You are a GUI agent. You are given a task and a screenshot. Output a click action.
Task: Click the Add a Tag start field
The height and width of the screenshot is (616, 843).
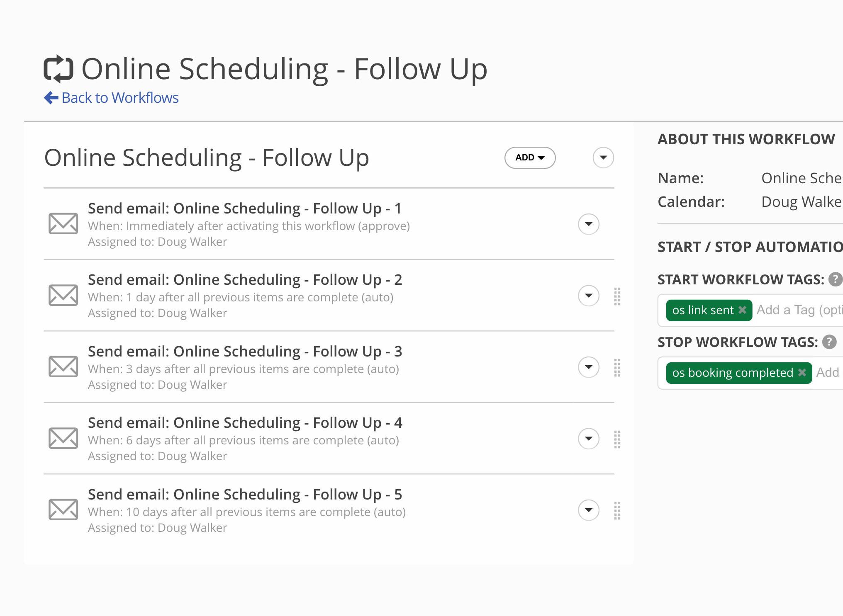point(799,310)
